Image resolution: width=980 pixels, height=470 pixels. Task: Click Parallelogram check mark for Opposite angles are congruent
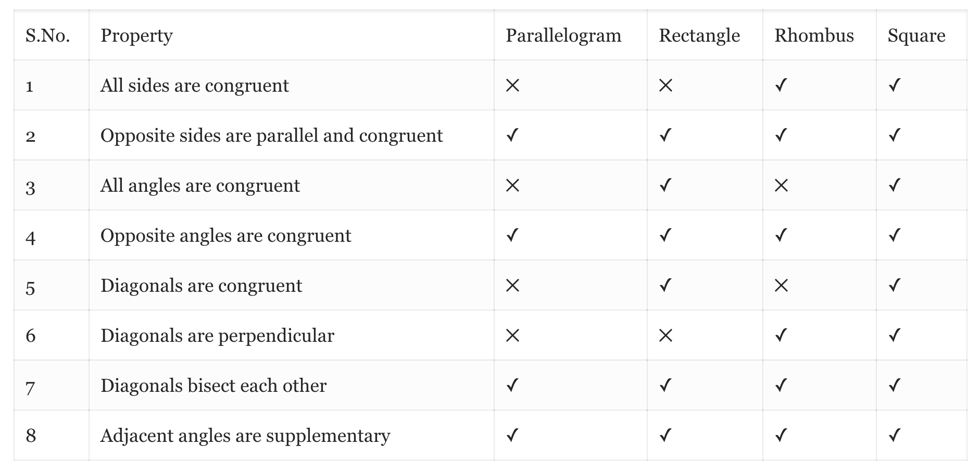pyautogui.click(x=512, y=235)
